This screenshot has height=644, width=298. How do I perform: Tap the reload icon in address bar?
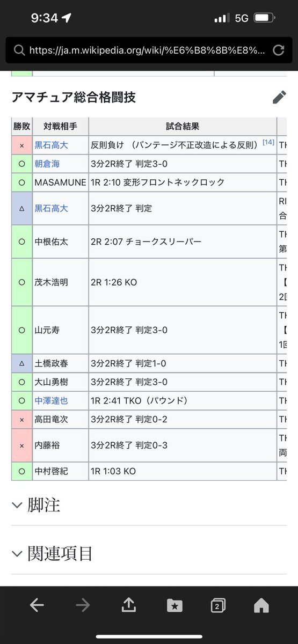pos(278,50)
